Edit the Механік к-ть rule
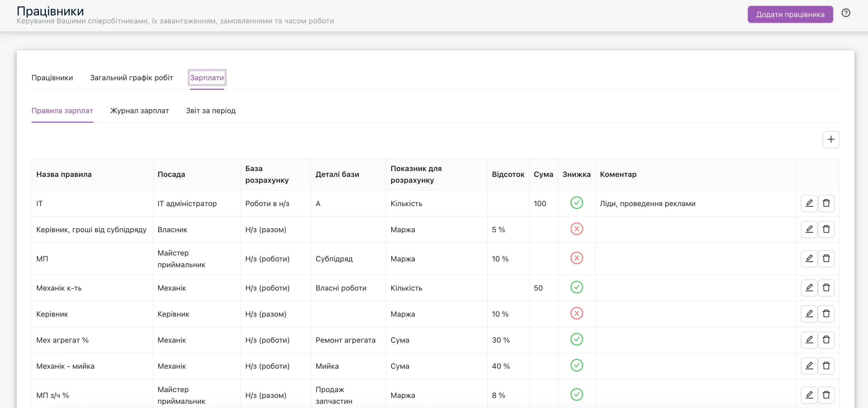The height and width of the screenshot is (408, 868). (x=809, y=288)
